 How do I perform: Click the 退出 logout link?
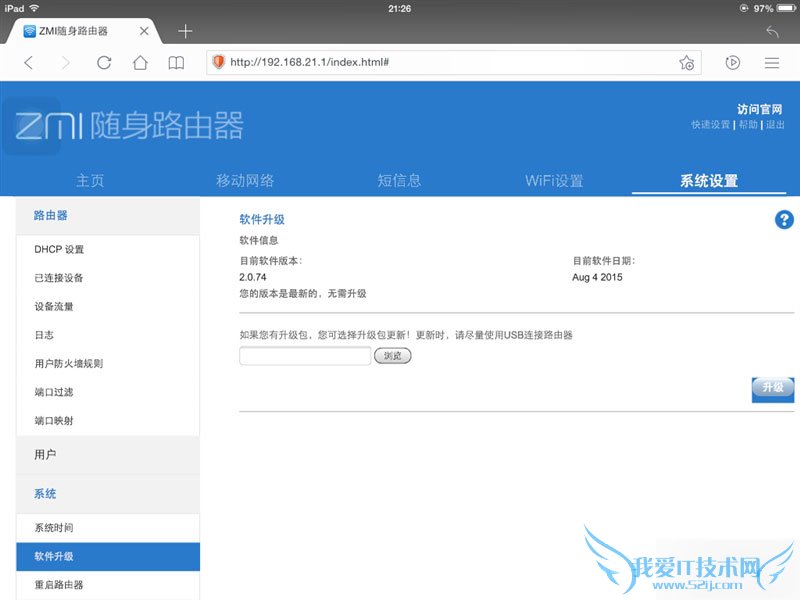pyautogui.click(x=775, y=125)
